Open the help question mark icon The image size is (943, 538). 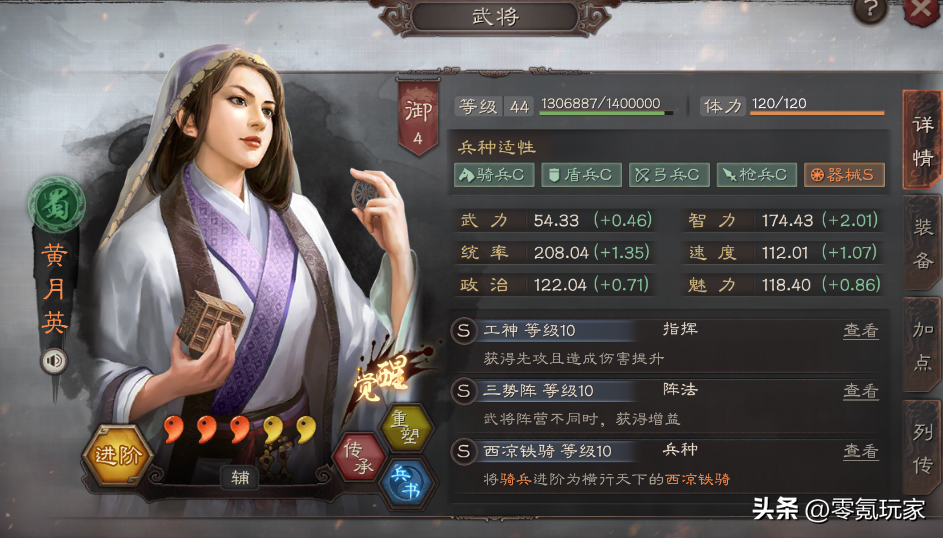click(x=870, y=10)
